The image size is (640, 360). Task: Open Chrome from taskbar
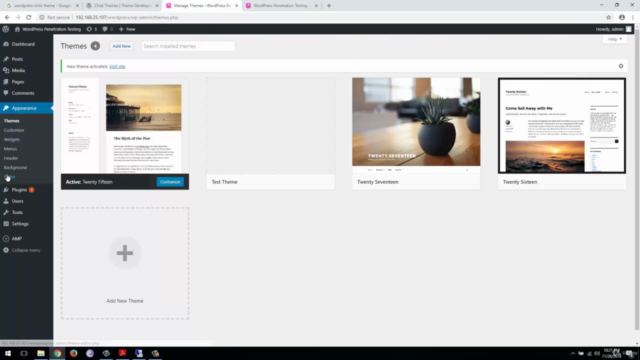tap(57, 353)
